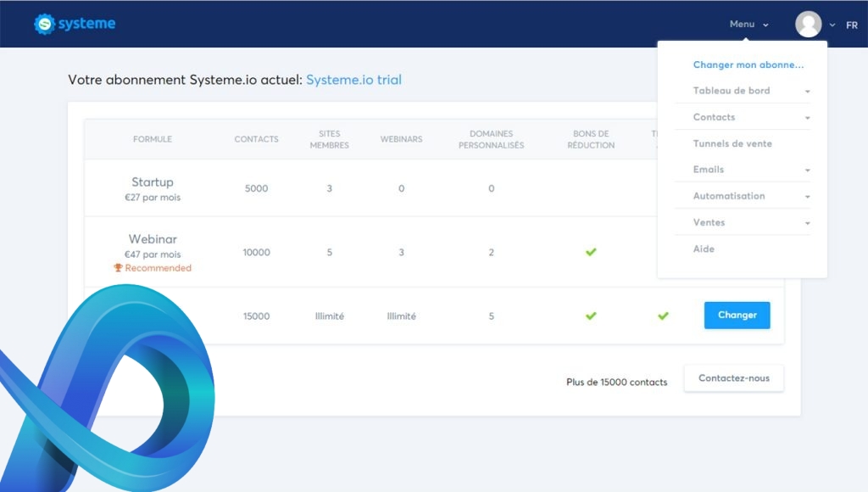Select Changer mon abonnement menu entry

[748, 64]
